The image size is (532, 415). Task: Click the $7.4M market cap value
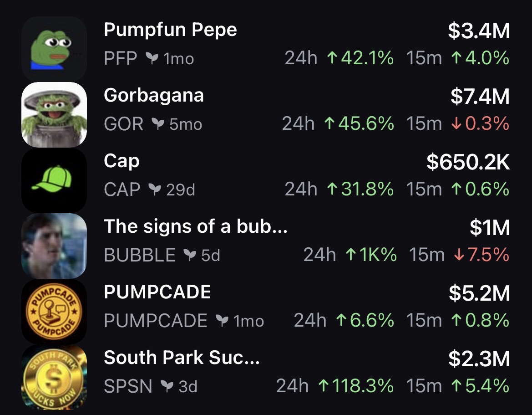pyautogui.click(x=480, y=96)
